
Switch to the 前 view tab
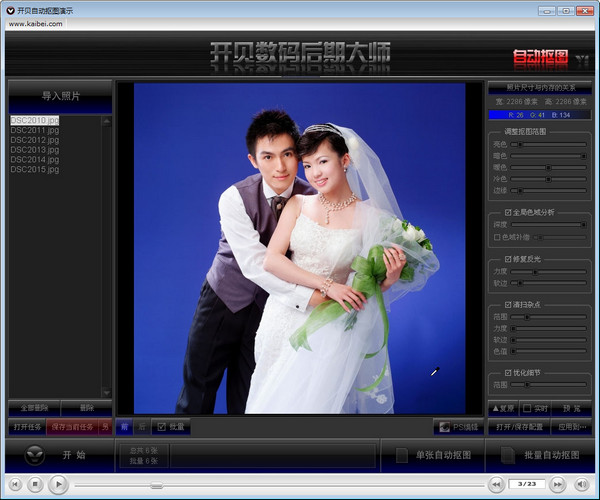point(124,427)
